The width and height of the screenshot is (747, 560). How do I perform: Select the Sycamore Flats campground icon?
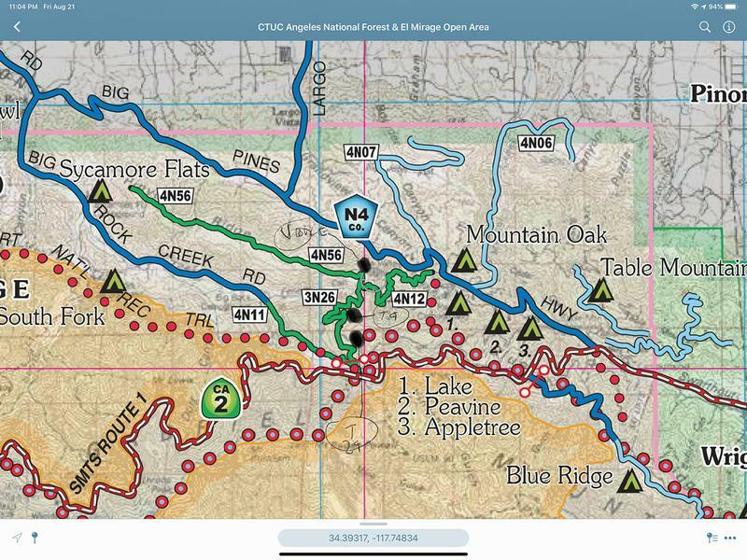click(101, 193)
